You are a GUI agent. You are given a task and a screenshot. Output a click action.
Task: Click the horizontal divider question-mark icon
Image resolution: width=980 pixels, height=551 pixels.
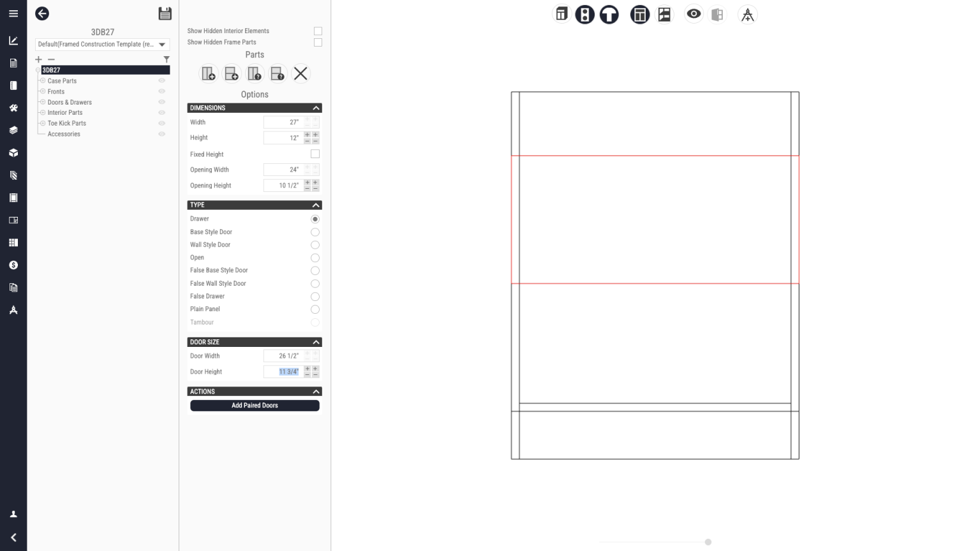(x=278, y=74)
